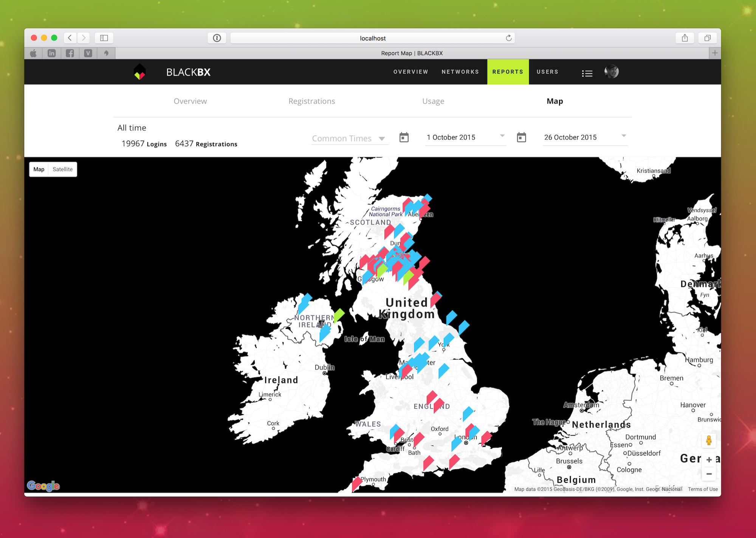Image resolution: width=756 pixels, height=538 pixels.
Task: Open the Terms of Use link
Action: 702,489
